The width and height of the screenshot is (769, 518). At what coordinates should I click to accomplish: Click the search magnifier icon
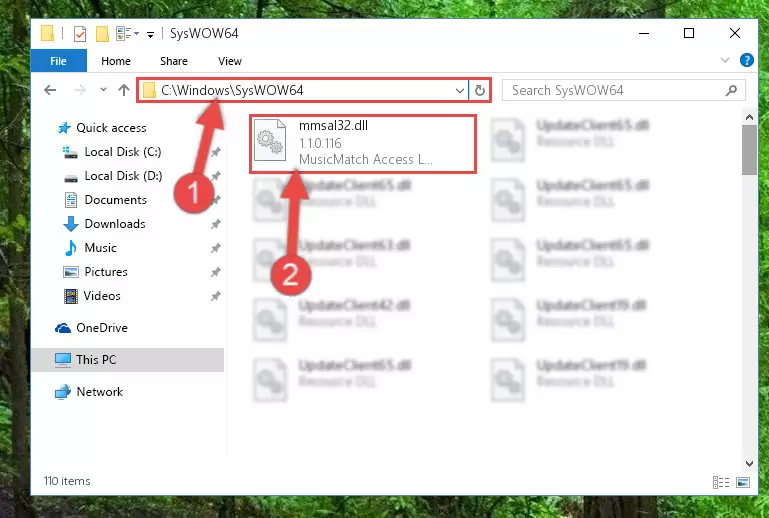click(x=731, y=90)
